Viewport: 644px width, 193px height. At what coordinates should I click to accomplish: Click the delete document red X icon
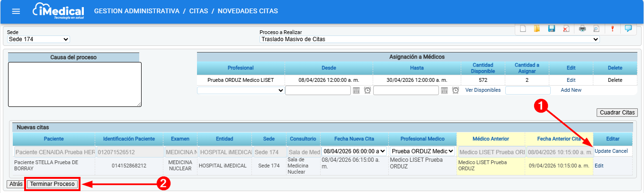566,28
